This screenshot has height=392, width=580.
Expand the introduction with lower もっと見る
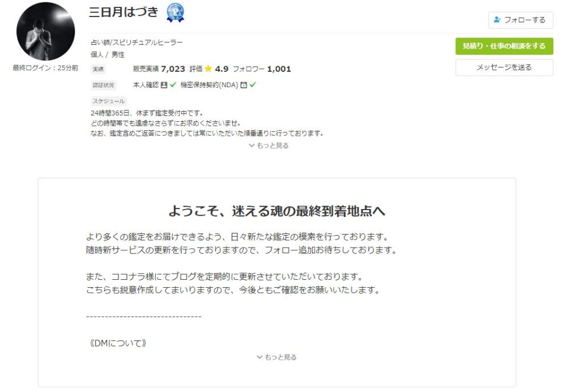(x=276, y=357)
